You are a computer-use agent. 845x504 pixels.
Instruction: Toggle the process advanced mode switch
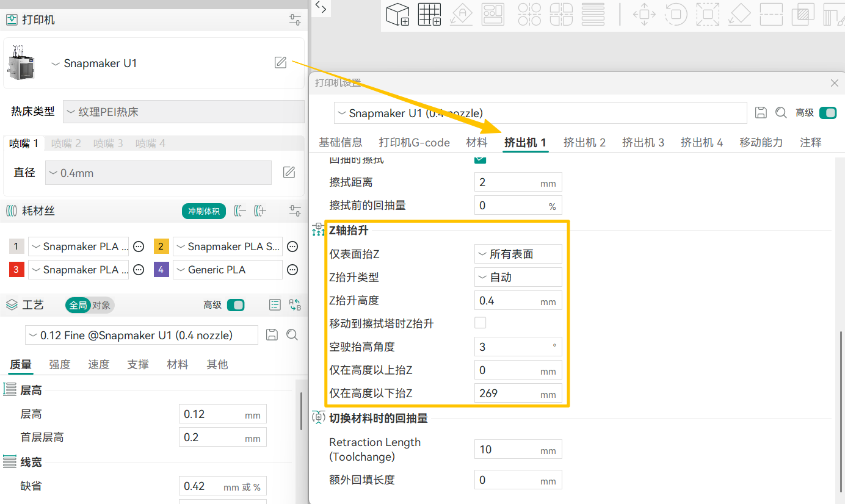coord(236,304)
